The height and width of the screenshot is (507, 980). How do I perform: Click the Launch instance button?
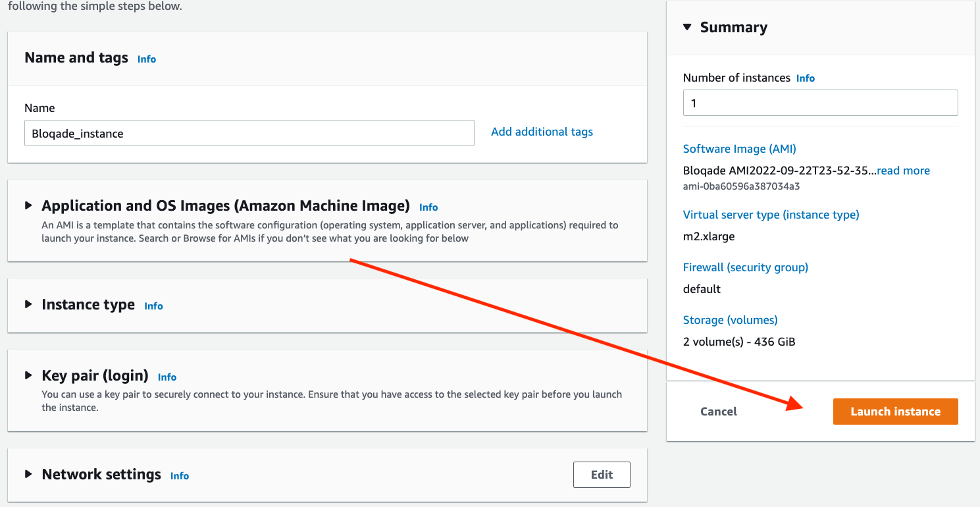pyautogui.click(x=895, y=412)
